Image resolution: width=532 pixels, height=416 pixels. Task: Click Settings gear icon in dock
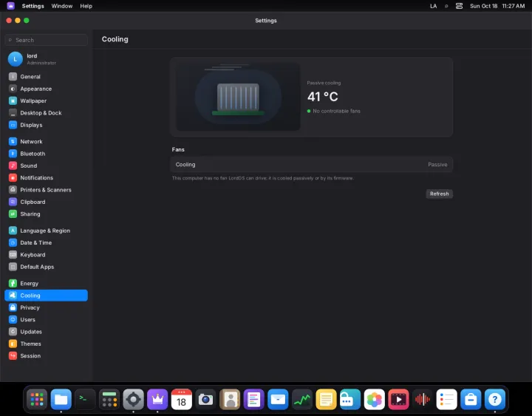coord(133,399)
